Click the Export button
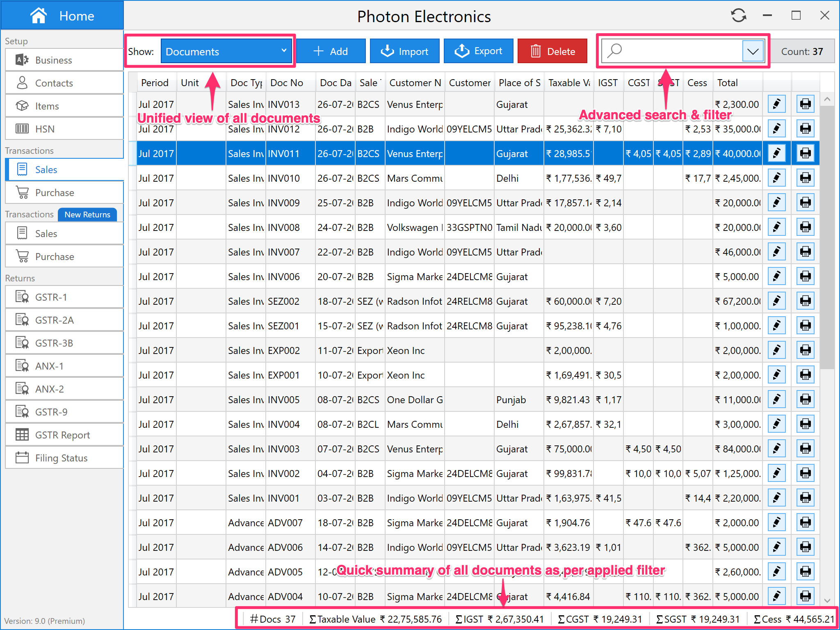840x630 pixels. pyautogui.click(x=478, y=51)
